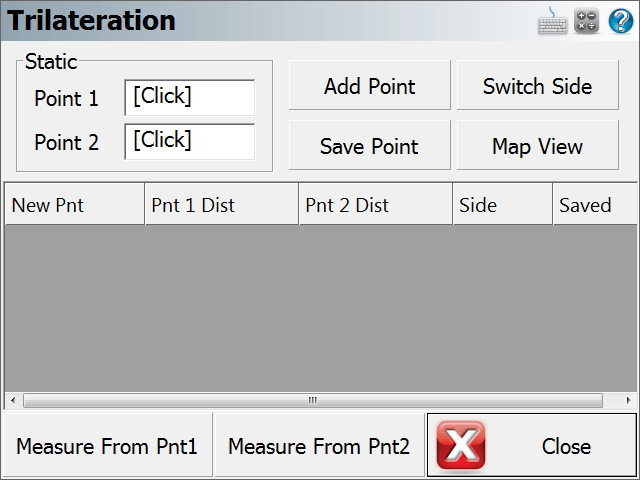
Task: Click the Pnt 2 Dist column header
Action: click(x=376, y=204)
